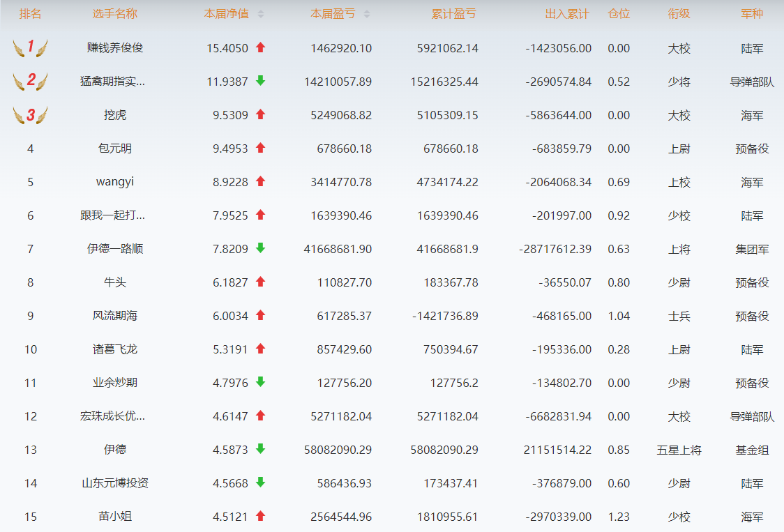This screenshot has height=532, width=784.
Task: Click red up arrow next to 4.5121
Action: point(260,516)
